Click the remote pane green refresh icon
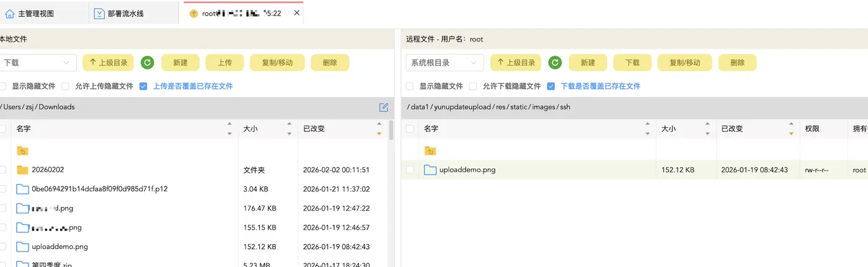 tap(556, 63)
